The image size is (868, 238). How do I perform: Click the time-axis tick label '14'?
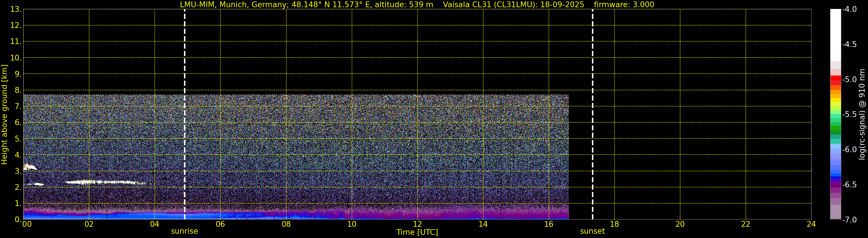[483, 224]
